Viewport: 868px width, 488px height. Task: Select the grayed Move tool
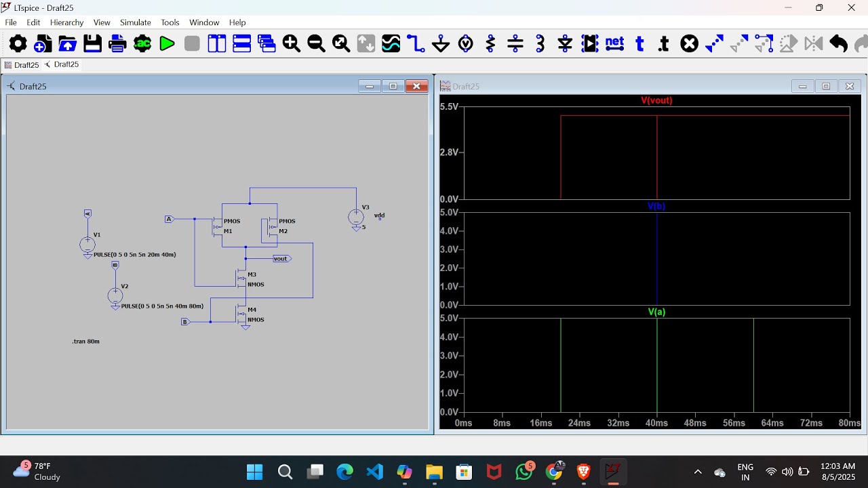(x=739, y=44)
